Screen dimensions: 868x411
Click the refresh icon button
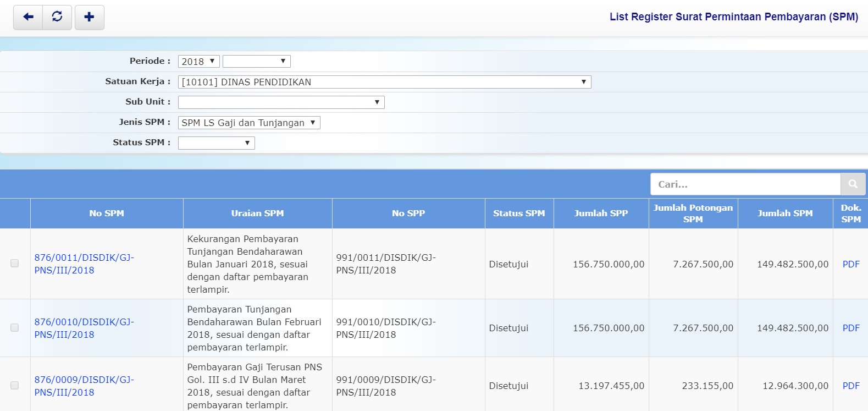(57, 17)
